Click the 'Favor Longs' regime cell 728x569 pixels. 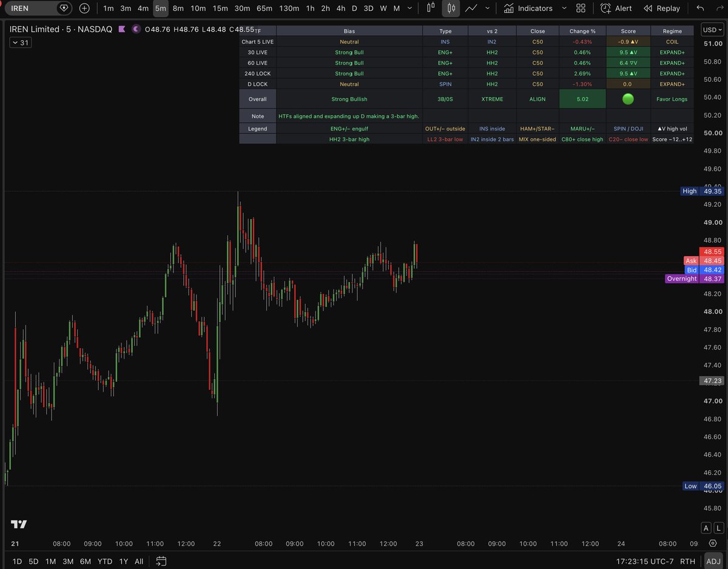(x=672, y=99)
